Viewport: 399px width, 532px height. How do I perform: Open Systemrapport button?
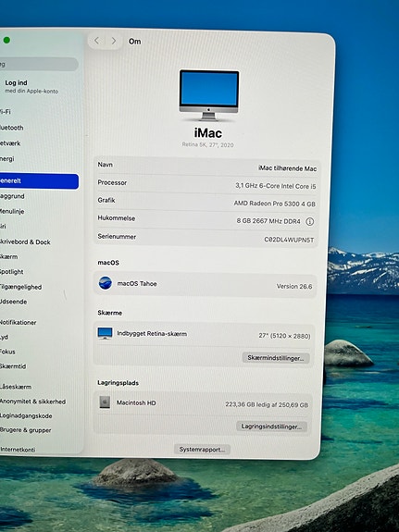(202, 450)
